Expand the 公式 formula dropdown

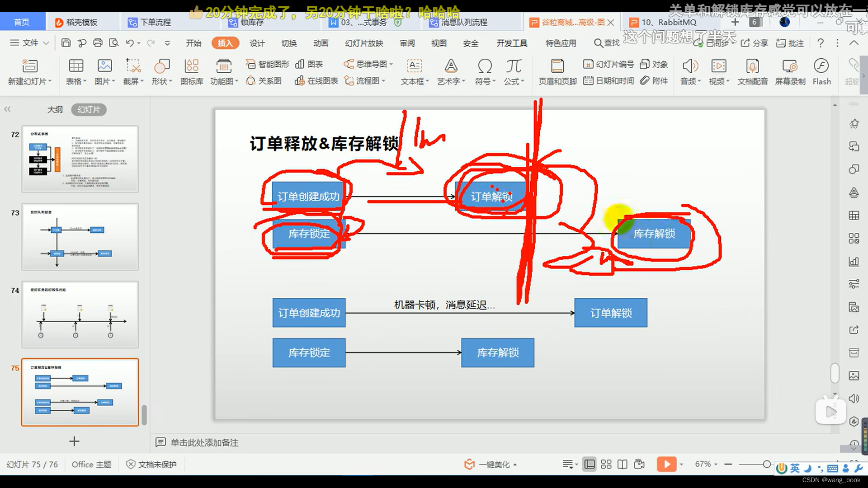coord(523,81)
